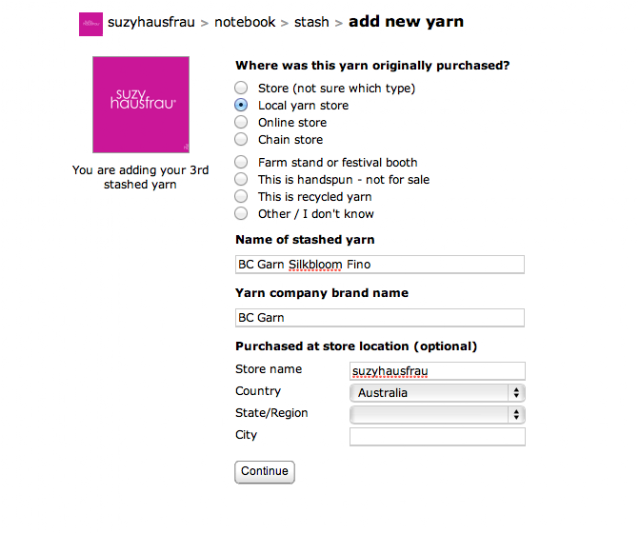Click the small pink avatar icon in breadcrumb
The height and width of the screenshot is (534, 640).
pyautogui.click(x=91, y=24)
